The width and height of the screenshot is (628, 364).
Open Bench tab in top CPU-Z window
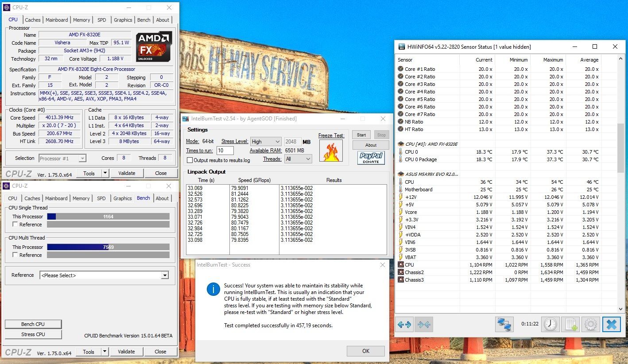coord(143,20)
